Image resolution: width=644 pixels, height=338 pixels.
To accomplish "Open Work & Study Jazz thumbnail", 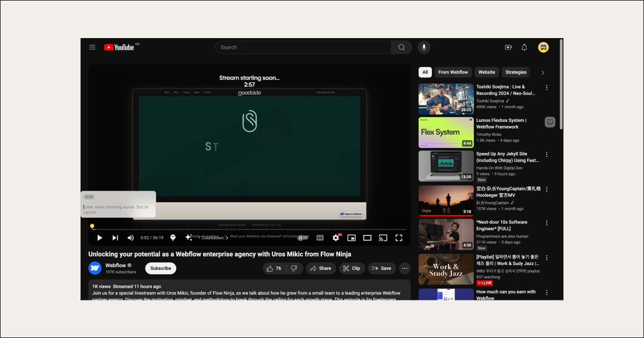I will [446, 269].
